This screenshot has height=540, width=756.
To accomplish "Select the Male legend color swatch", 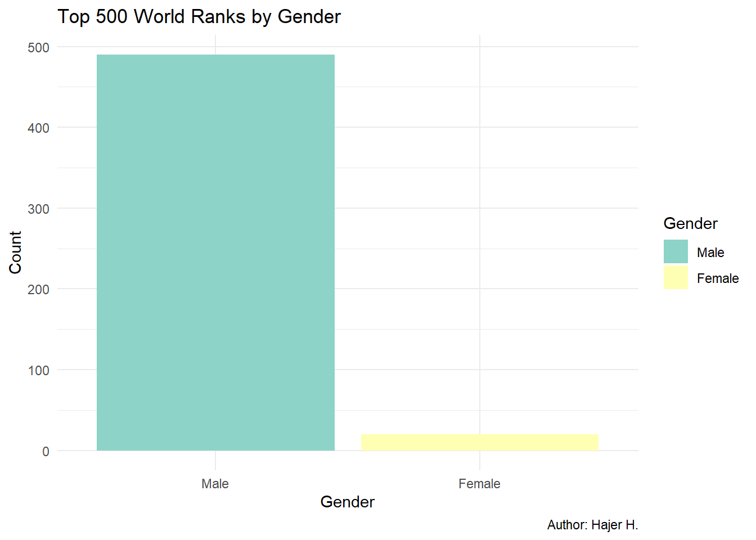I will click(676, 251).
